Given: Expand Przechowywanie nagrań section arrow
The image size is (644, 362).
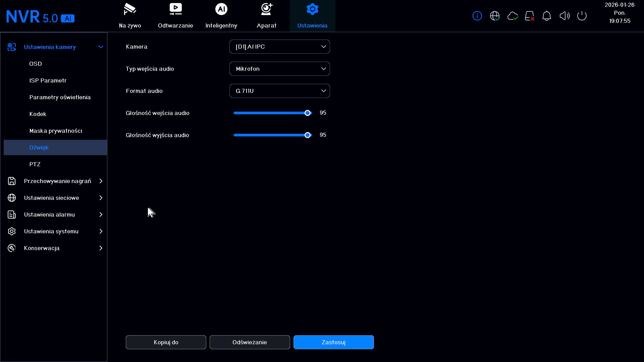Looking at the screenshot, I should tap(101, 181).
